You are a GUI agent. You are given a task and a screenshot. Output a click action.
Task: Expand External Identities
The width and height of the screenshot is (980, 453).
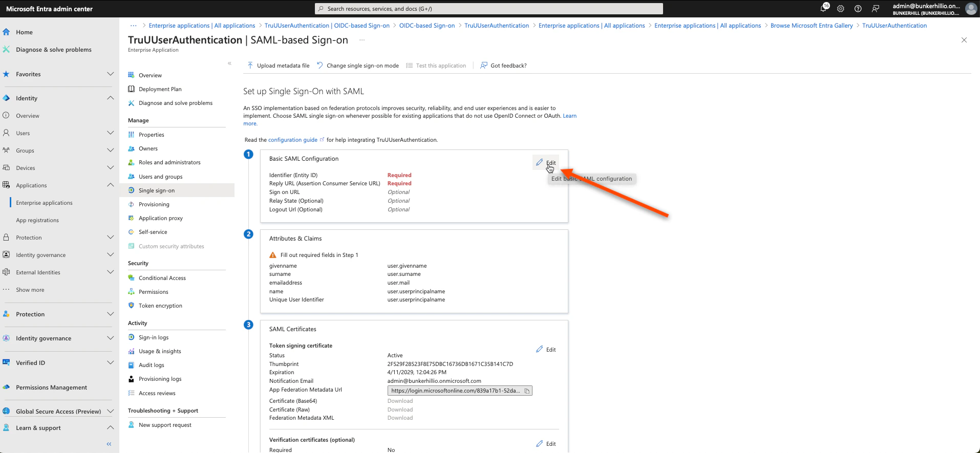pos(110,272)
